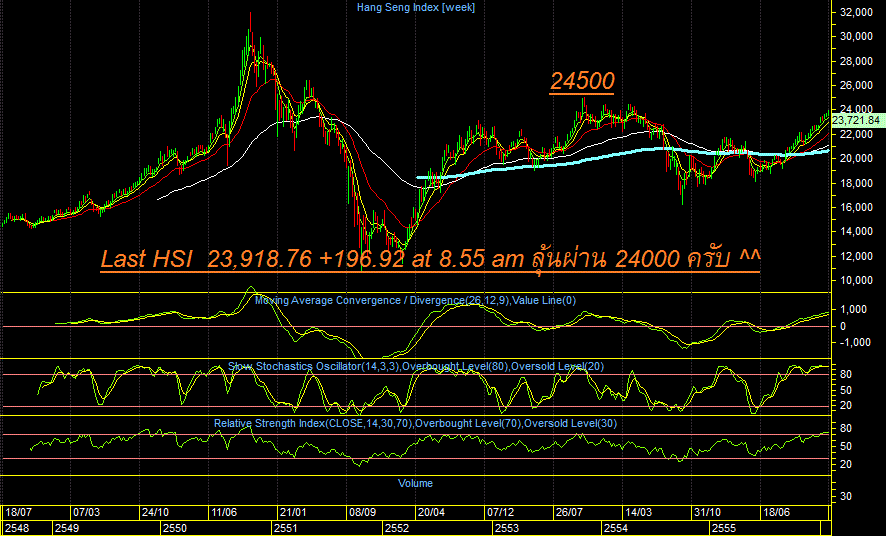Click the "11/06" date marker
The image size is (886, 536).
click(224, 512)
